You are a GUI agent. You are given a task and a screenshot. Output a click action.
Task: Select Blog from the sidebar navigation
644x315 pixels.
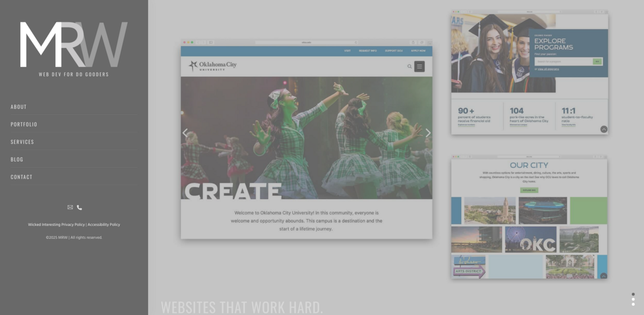[x=17, y=159]
